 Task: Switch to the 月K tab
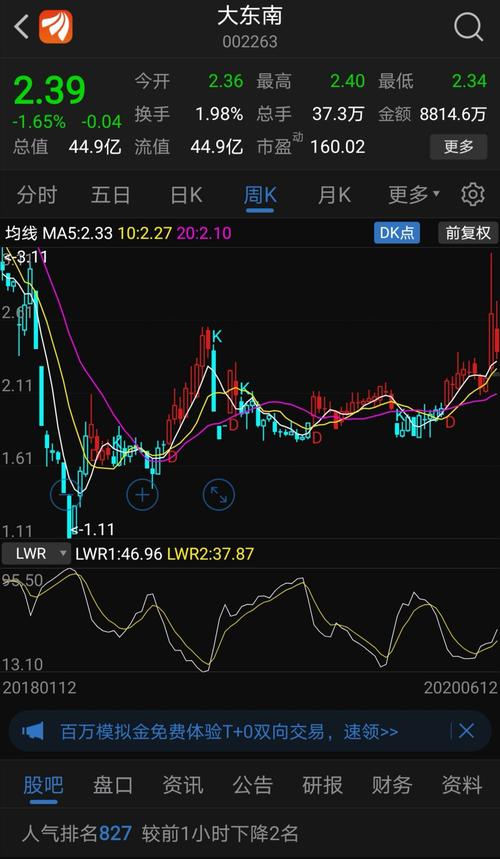(334, 194)
